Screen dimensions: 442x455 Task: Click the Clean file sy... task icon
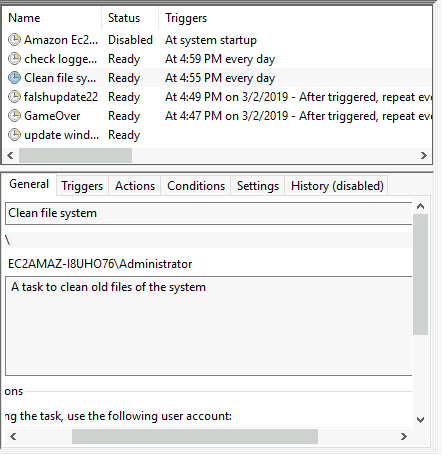(x=14, y=78)
